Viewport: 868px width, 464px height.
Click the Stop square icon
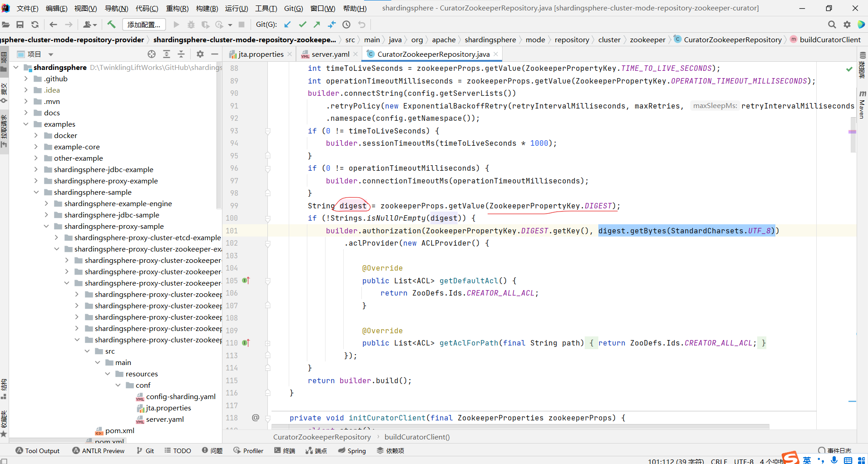pyautogui.click(x=242, y=25)
